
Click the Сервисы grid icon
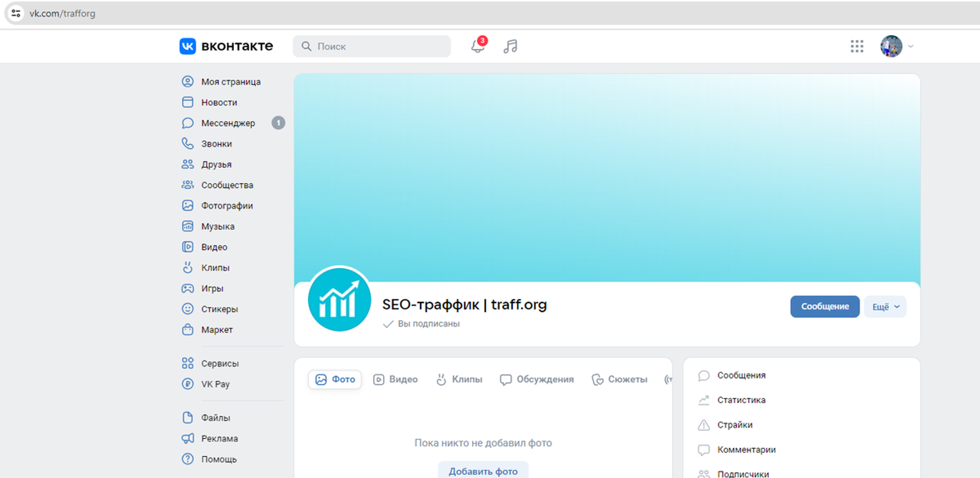tap(188, 363)
